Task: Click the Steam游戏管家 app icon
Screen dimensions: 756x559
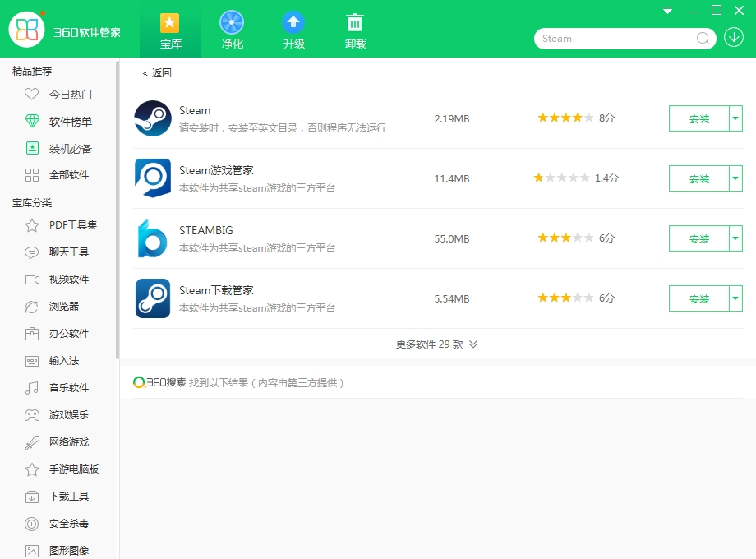Action: click(153, 178)
